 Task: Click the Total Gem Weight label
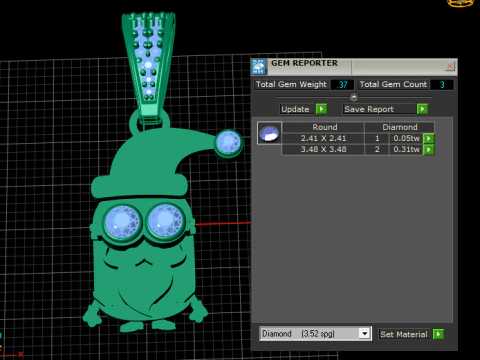pyautogui.click(x=291, y=84)
